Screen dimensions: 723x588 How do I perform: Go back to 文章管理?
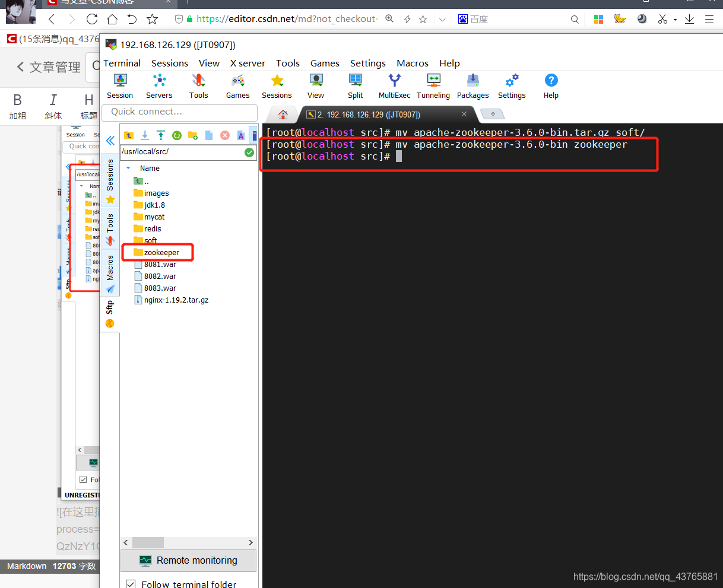49,67
